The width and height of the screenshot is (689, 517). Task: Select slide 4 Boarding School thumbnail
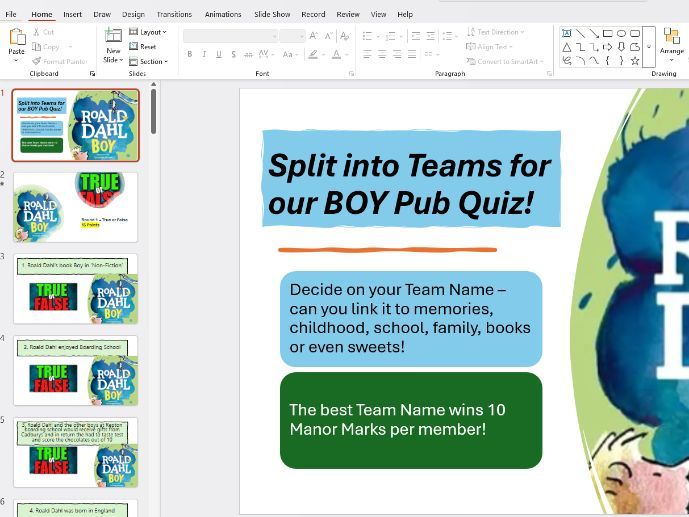pyautogui.click(x=75, y=370)
